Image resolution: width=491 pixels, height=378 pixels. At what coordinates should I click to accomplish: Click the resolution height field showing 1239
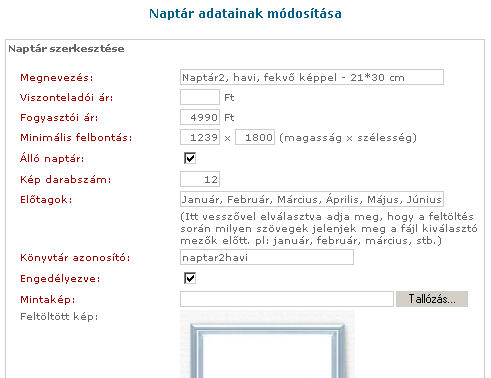[200, 137]
